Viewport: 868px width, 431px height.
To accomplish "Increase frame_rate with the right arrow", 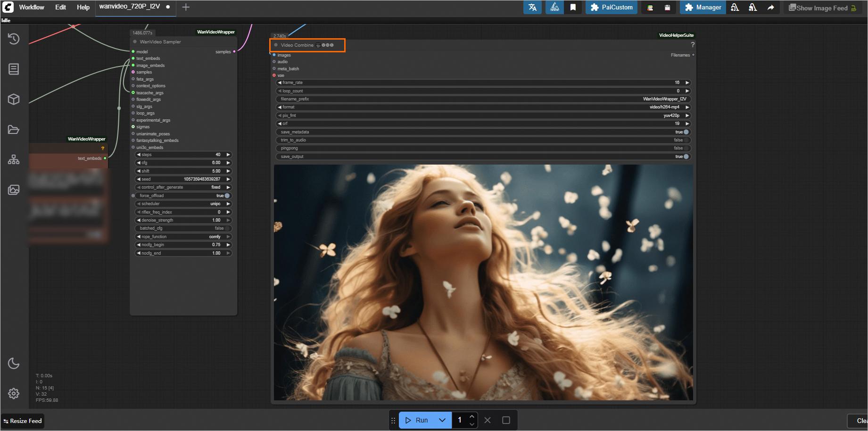I will (687, 83).
